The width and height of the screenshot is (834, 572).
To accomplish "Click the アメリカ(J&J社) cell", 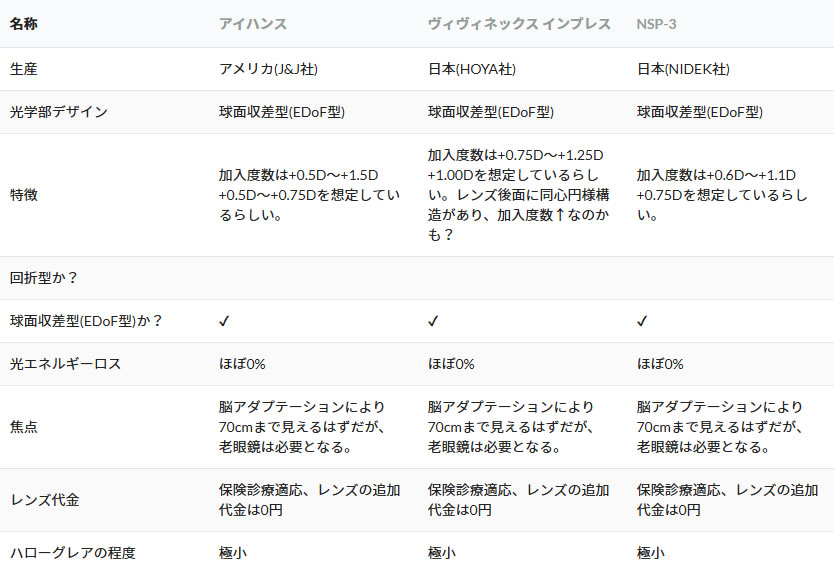I will pyautogui.click(x=268, y=69).
